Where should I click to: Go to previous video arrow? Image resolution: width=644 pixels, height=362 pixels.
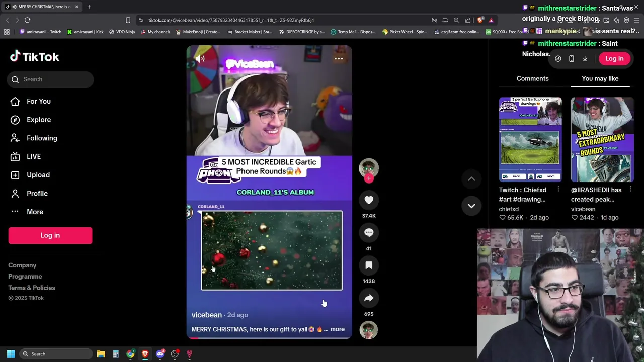coord(471,179)
